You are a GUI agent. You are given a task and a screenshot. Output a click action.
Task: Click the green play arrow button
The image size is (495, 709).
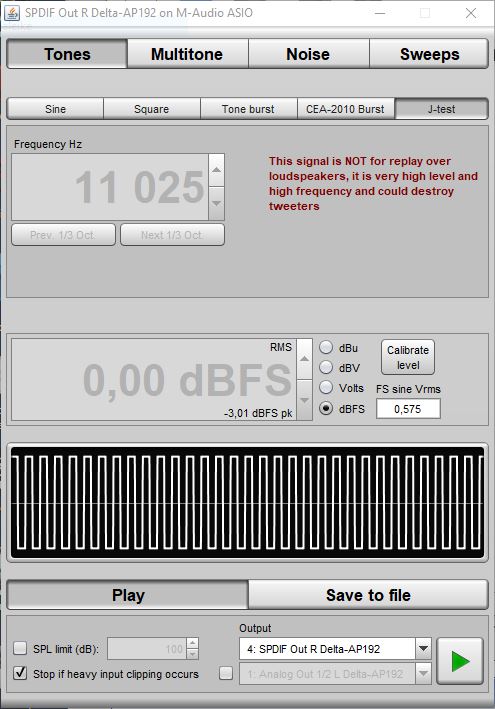(x=460, y=661)
